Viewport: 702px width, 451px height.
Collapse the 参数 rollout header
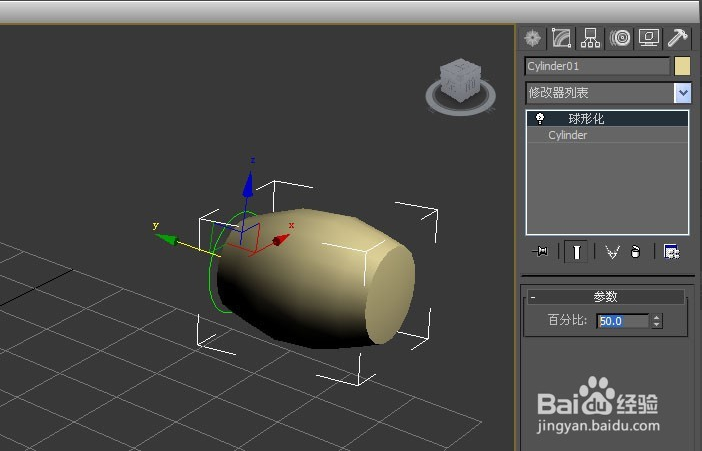click(606, 296)
